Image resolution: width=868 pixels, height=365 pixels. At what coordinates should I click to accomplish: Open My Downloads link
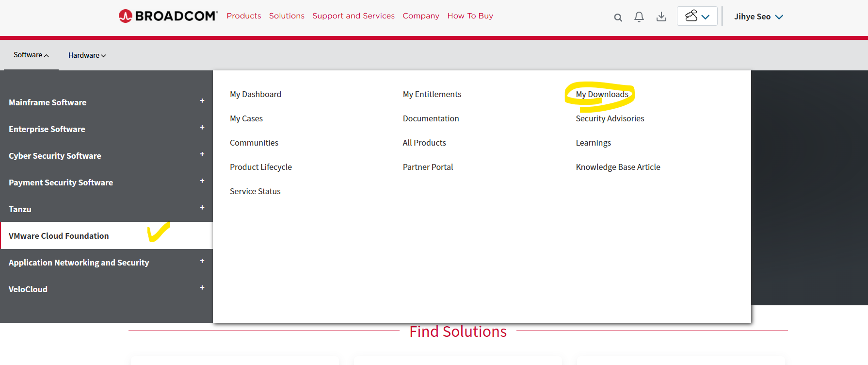pyautogui.click(x=602, y=94)
